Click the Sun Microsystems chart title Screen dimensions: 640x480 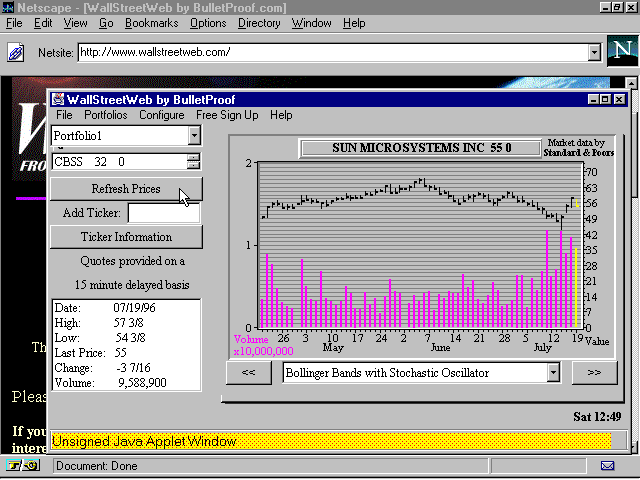click(x=421, y=148)
